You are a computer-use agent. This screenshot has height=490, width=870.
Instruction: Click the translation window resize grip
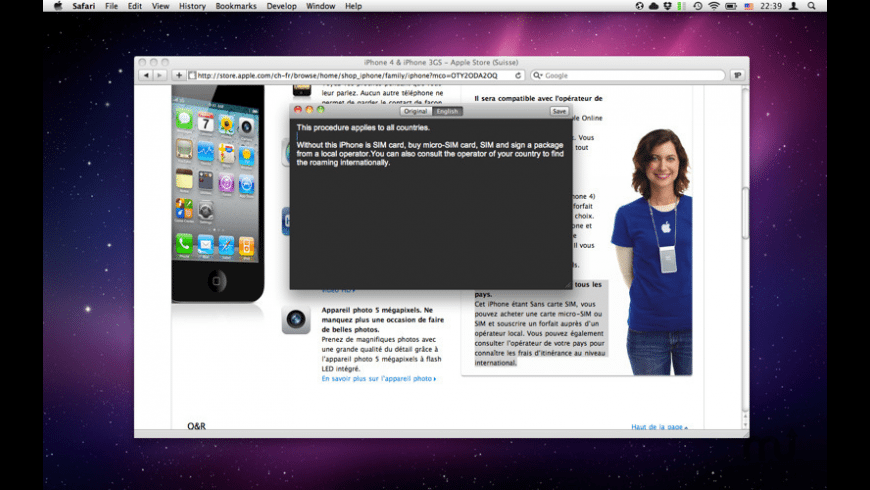pos(567,285)
